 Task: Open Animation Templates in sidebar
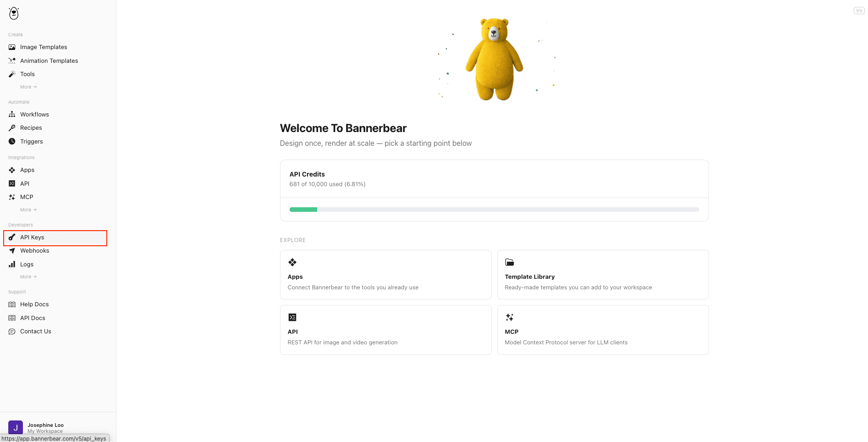click(49, 61)
